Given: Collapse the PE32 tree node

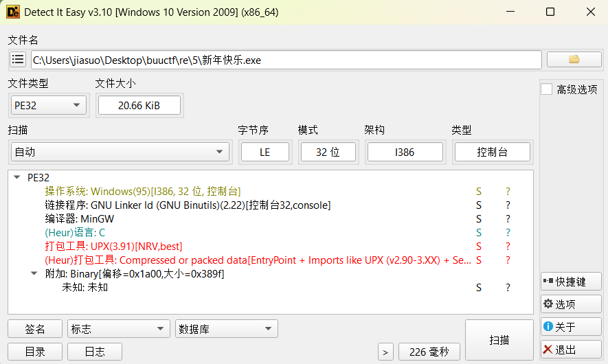Looking at the screenshot, I should coord(16,177).
